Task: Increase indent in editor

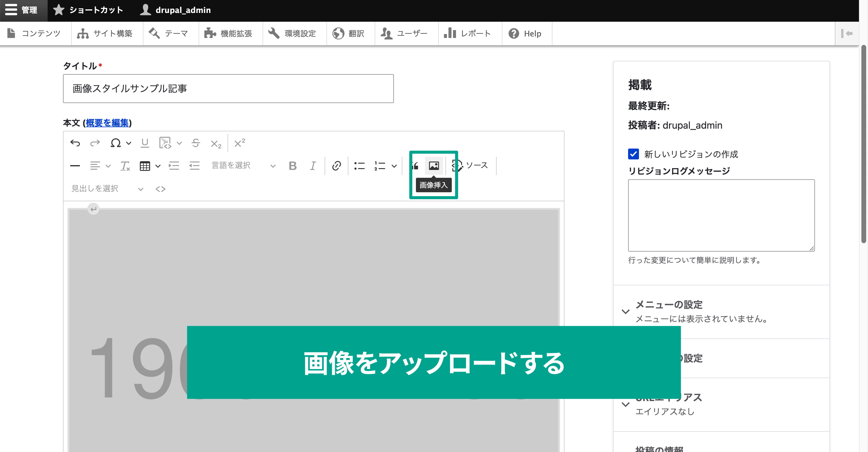Action: [174, 166]
